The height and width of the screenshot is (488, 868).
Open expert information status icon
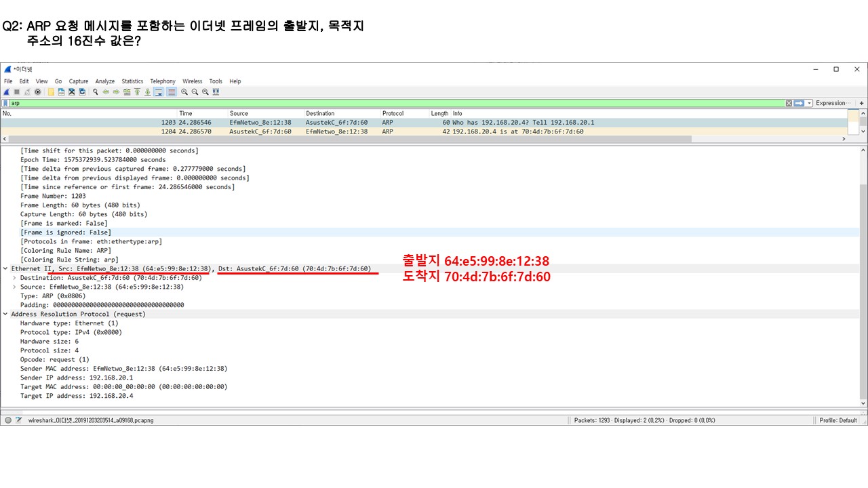(8, 420)
